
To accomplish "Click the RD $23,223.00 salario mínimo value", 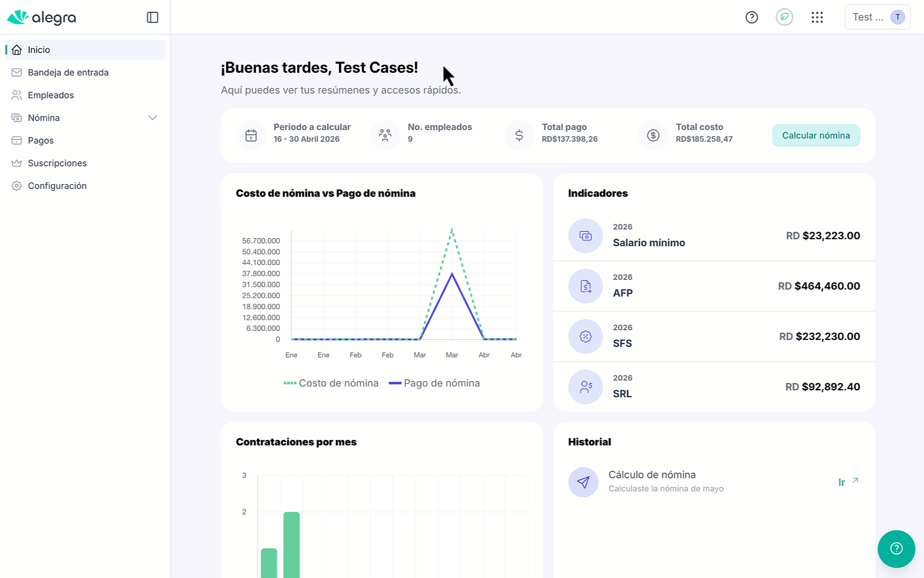I will (x=823, y=236).
